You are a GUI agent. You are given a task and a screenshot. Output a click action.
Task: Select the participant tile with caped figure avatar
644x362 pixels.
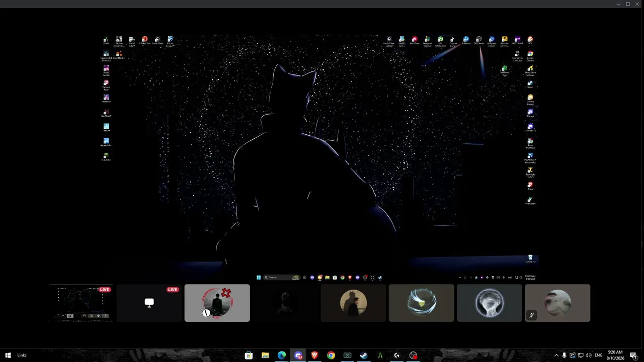click(353, 303)
